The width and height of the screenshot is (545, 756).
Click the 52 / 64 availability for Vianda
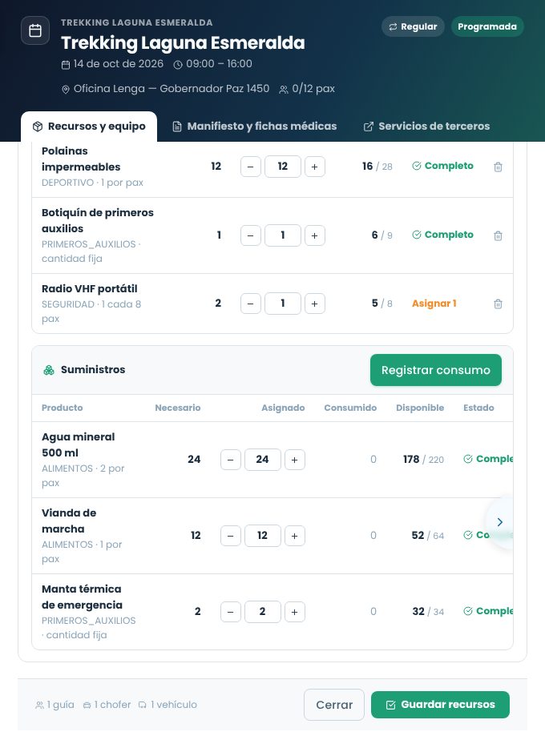point(428,536)
